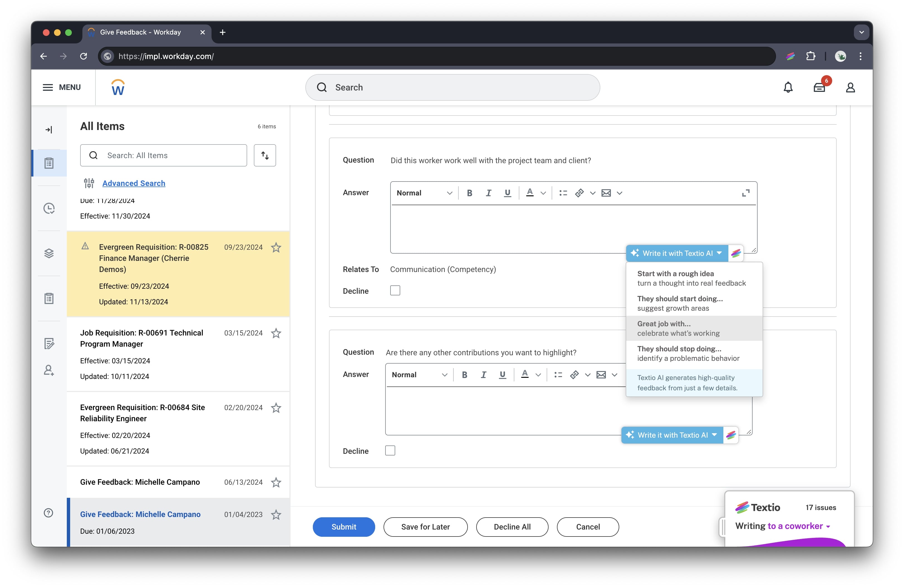904x588 pixels.
Task: Check the Decline box for the second question
Action: click(390, 450)
